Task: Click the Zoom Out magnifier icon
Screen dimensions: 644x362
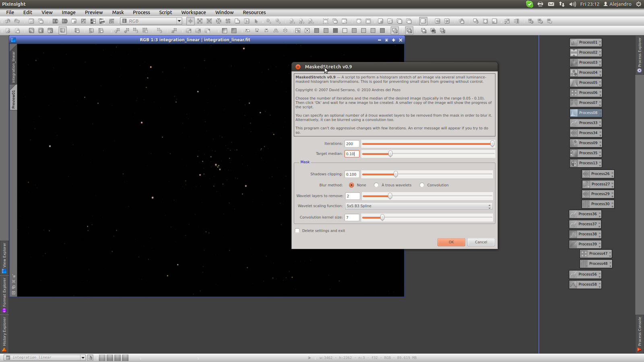Action: (278, 21)
